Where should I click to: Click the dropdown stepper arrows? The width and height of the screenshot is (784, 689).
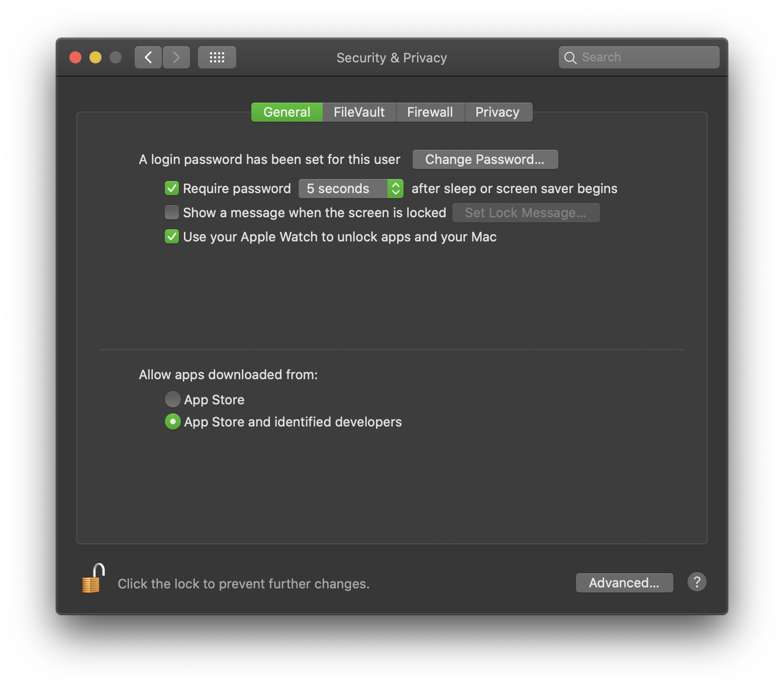pos(396,188)
